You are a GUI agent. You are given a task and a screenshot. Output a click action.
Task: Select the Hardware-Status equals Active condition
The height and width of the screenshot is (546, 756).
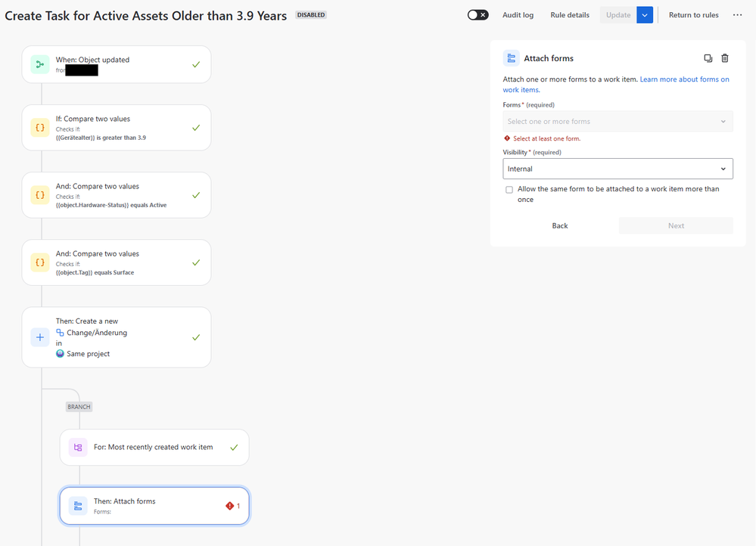coord(117,195)
